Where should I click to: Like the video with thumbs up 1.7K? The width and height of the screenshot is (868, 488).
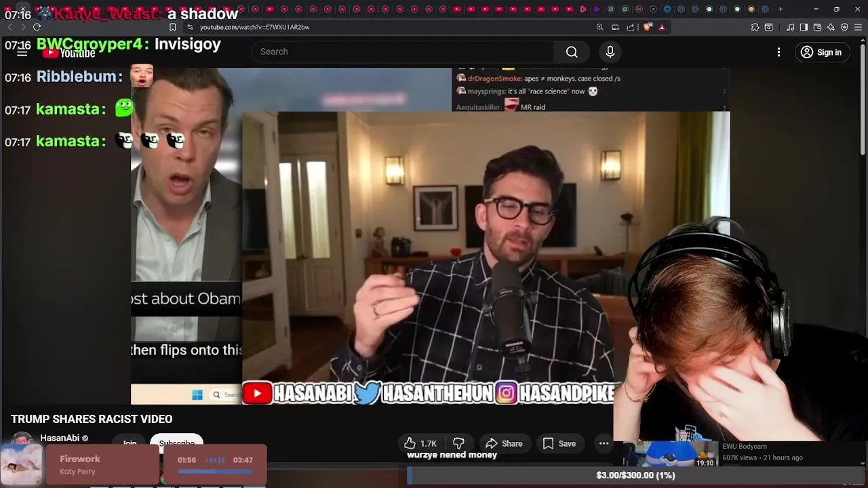click(420, 443)
